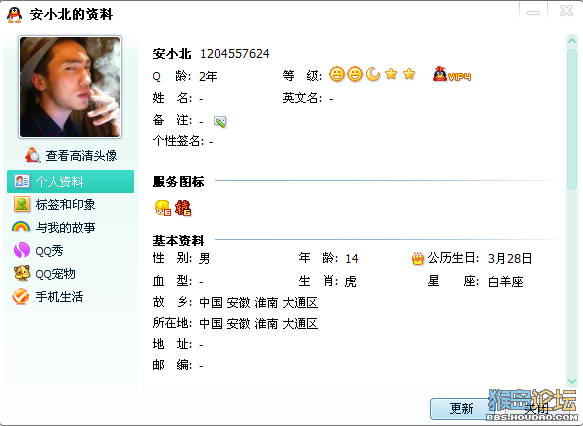Image resolution: width=583 pixels, height=426 pixels.
Task: Click the QQ penguin logo in the title bar
Action: pyautogui.click(x=14, y=15)
